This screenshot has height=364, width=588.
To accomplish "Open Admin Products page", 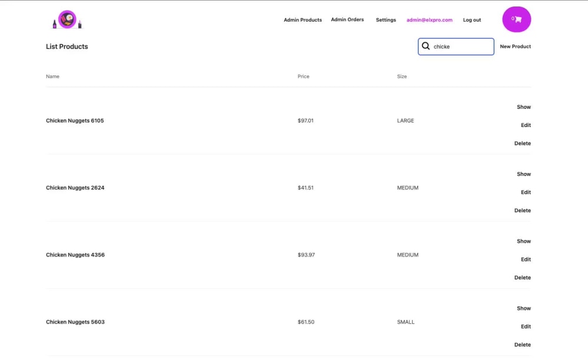I will coord(303,20).
